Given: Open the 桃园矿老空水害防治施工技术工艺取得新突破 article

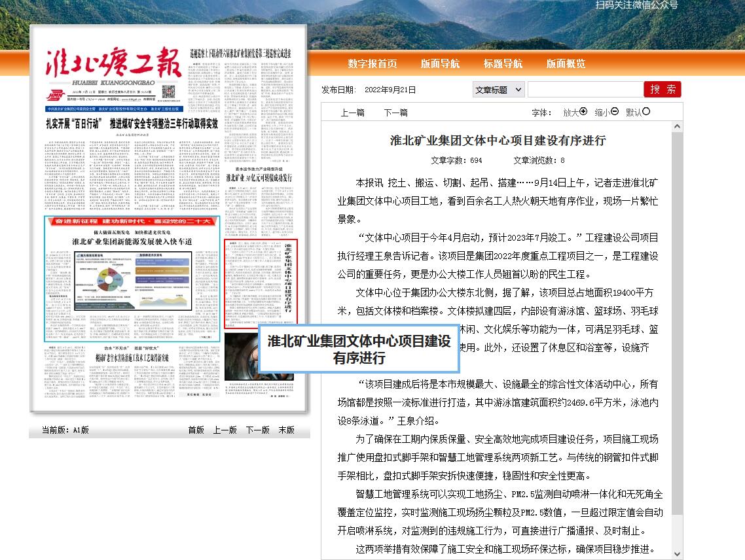Looking at the screenshot, I should pos(132,358).
